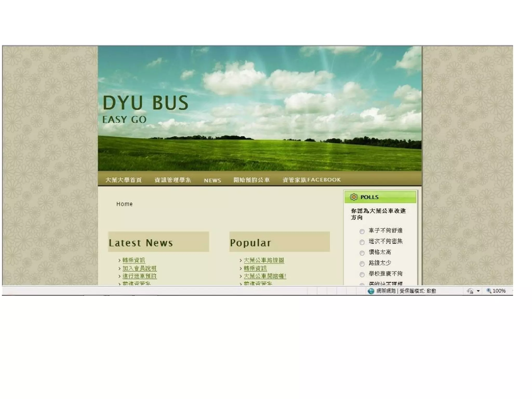
Task: Click the Home breadcrumb text
Action: pos(124,204)
